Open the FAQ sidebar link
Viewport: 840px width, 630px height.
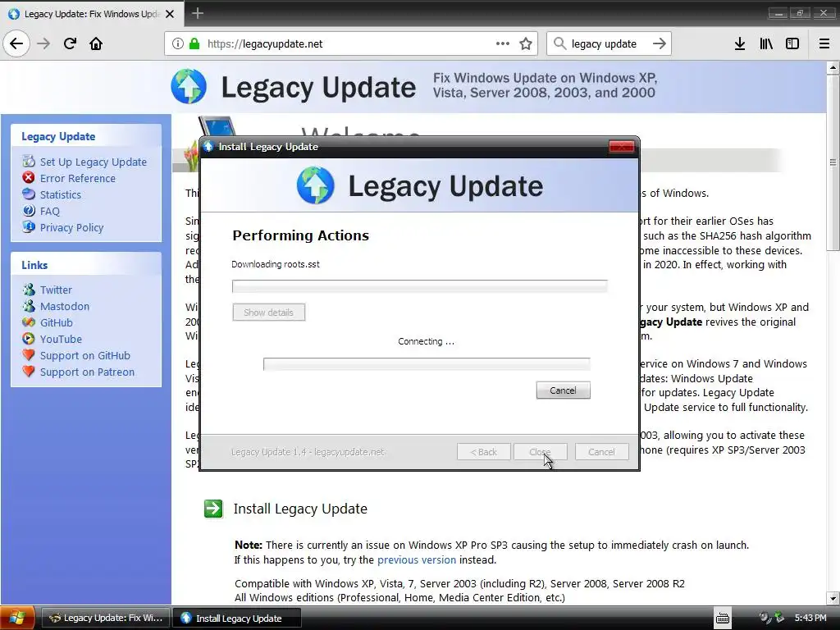[50, 211]
